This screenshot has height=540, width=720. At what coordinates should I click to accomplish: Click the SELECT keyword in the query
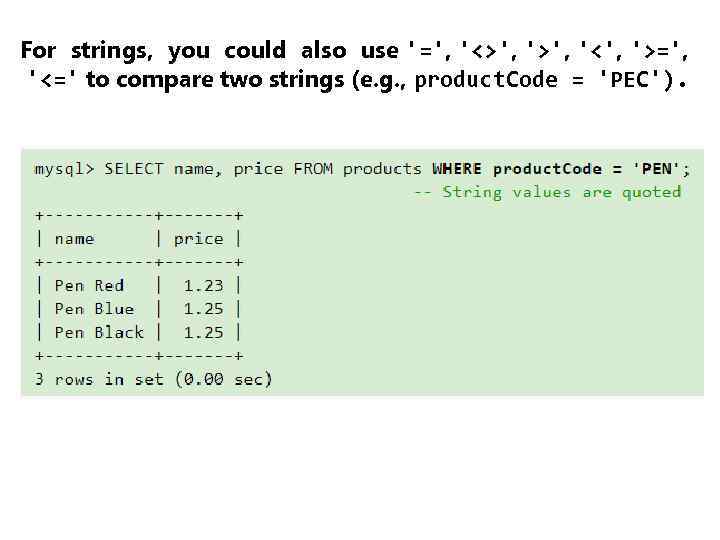point(134,169)
